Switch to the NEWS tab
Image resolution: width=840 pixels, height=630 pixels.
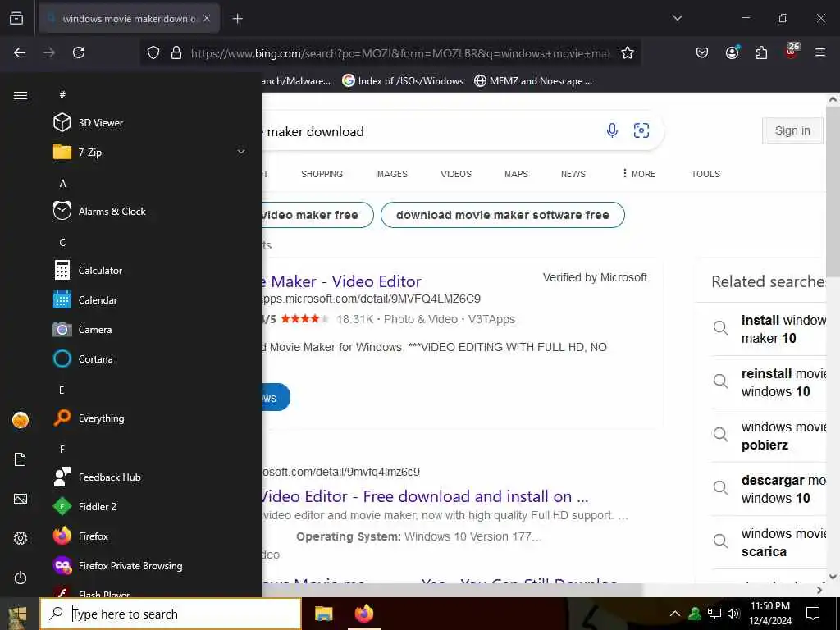click(573, 174)
